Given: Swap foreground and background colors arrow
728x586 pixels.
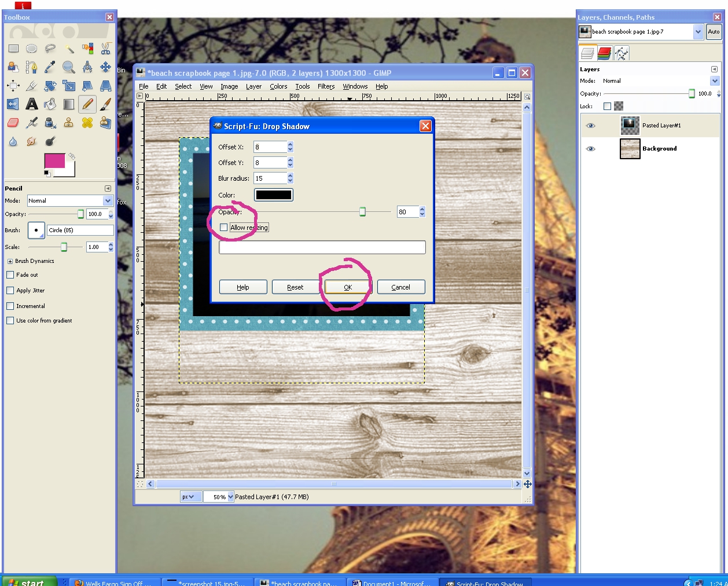Looking at the screenshot, I should (x=72, y=156).
